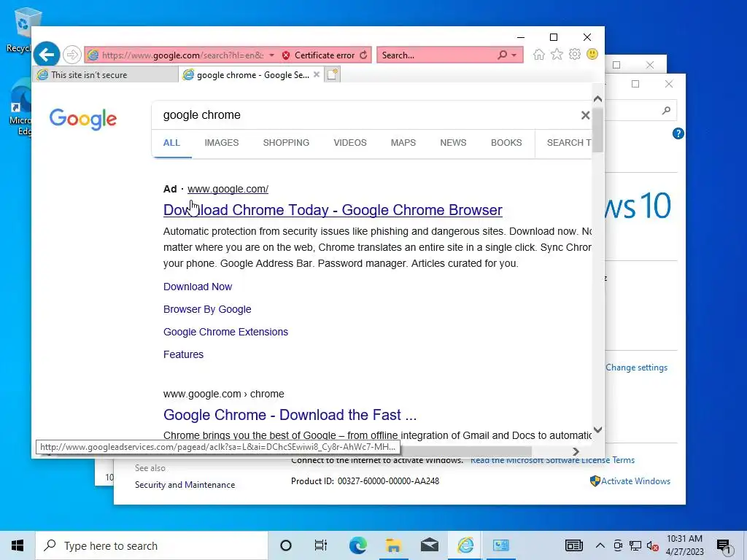The width and height of the screenshot is (747, 560).
Task: Open Cortana circle icon on the taskbar
Action: click(x=285, y=545)
